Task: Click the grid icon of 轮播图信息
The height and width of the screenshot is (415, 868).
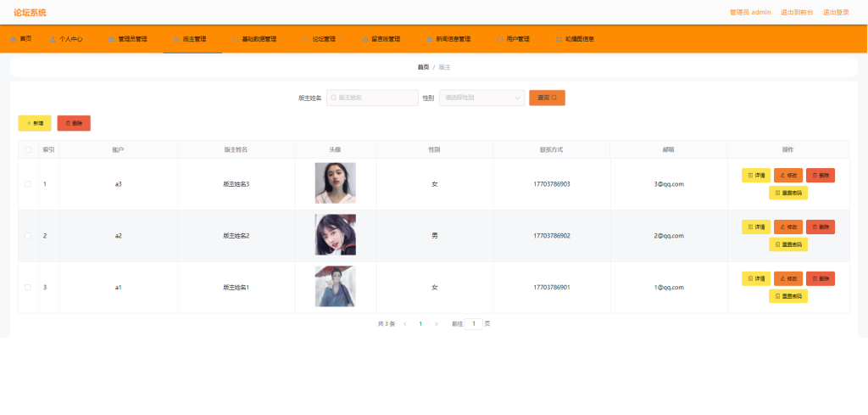Action: (559, 39)
